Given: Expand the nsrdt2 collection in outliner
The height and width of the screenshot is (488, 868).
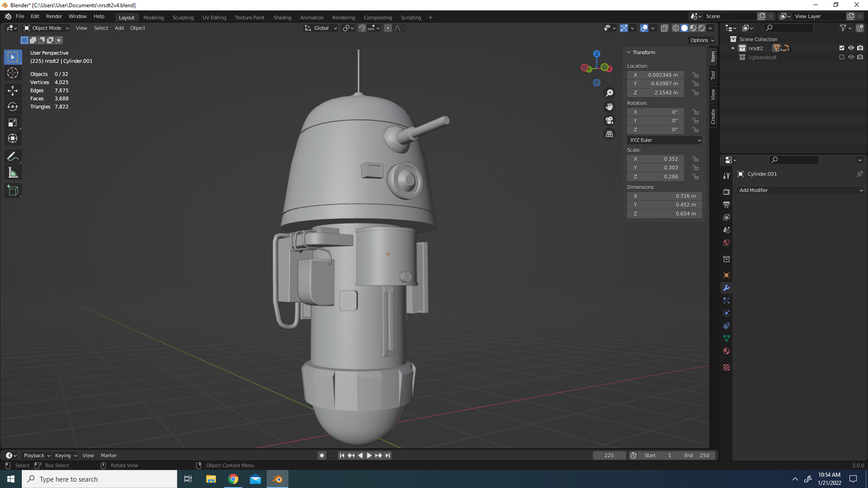Looking at the screenshot, I should [x=733, y=48].
